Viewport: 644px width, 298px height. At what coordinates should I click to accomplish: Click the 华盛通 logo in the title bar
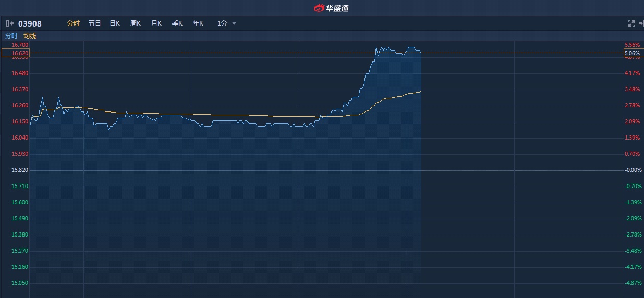tap(331, 8)
